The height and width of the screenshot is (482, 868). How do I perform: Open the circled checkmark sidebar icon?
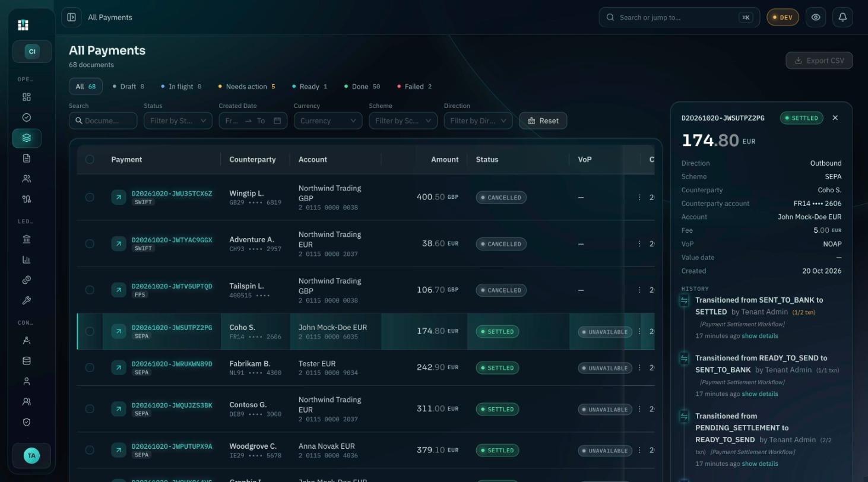[x=27, y=118]
